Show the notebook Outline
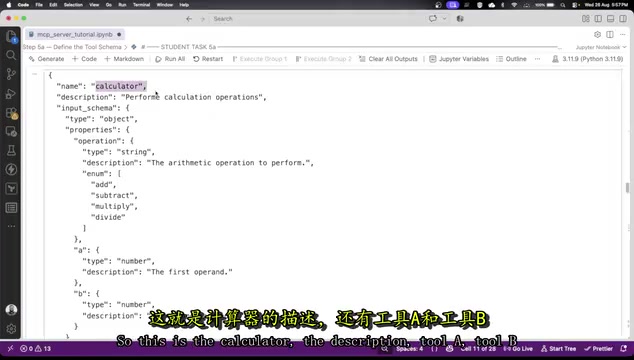 pyautogui.click(x=511, y=59)
